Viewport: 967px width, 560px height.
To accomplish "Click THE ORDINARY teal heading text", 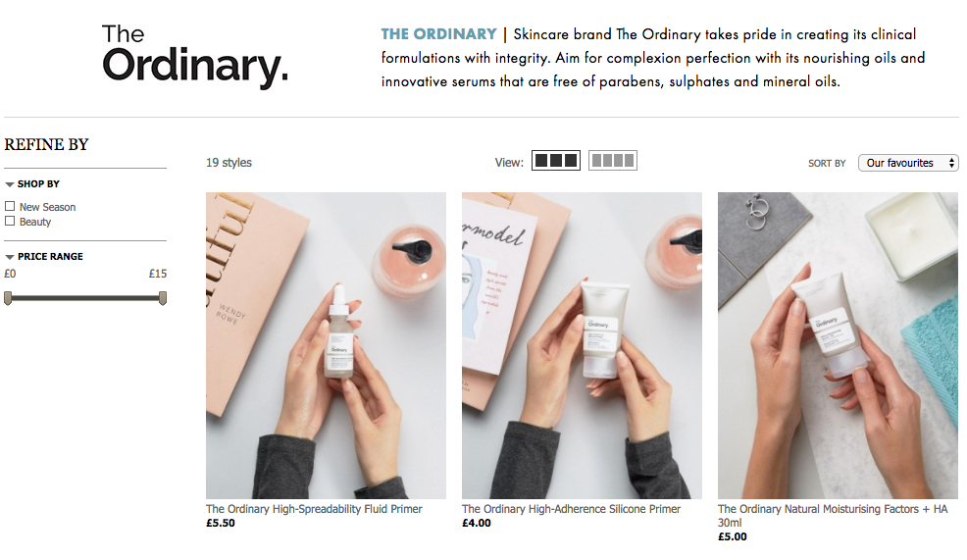I will pyautogui.click(x=438, y=34).
